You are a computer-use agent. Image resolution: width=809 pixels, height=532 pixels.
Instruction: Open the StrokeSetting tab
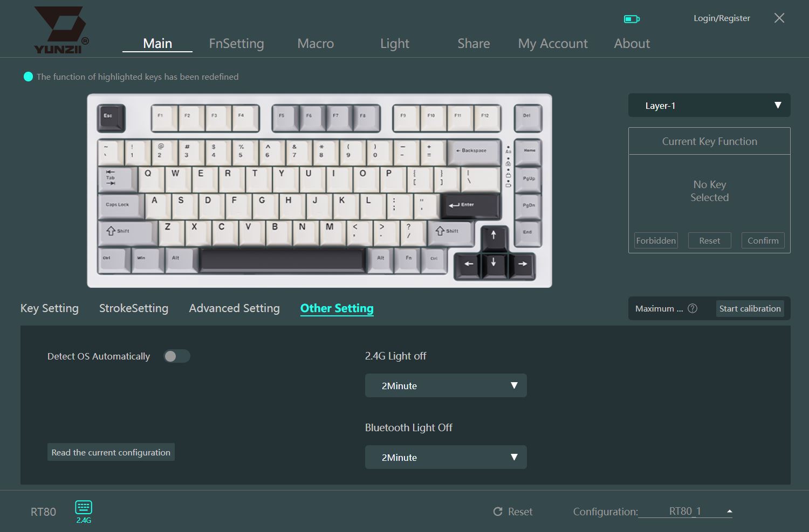(134, 308)
